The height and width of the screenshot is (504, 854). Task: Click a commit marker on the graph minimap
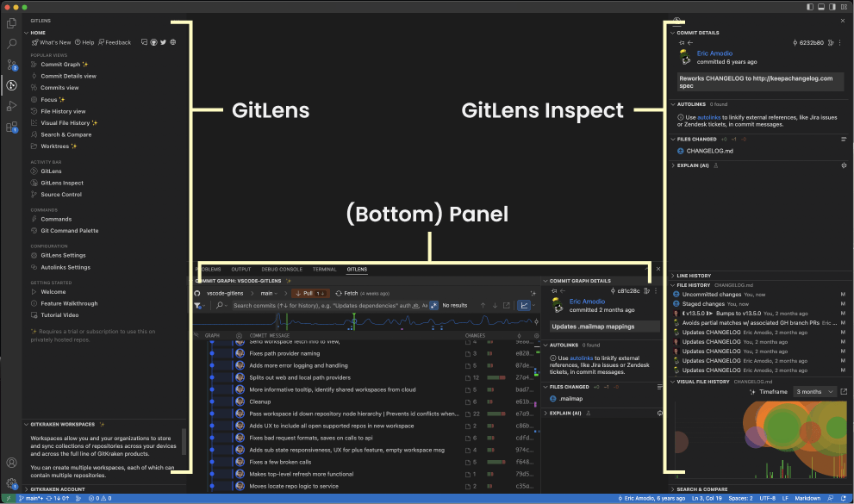coord(354,320)
